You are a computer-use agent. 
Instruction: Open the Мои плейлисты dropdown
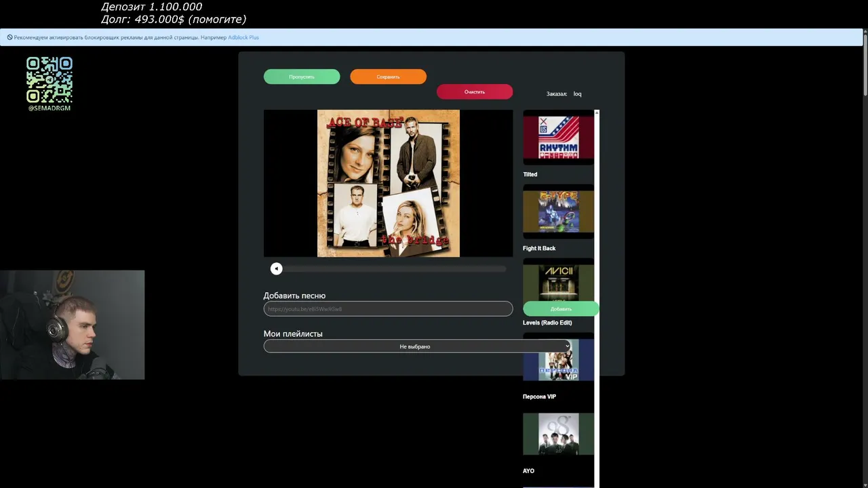tap(418, 346)
